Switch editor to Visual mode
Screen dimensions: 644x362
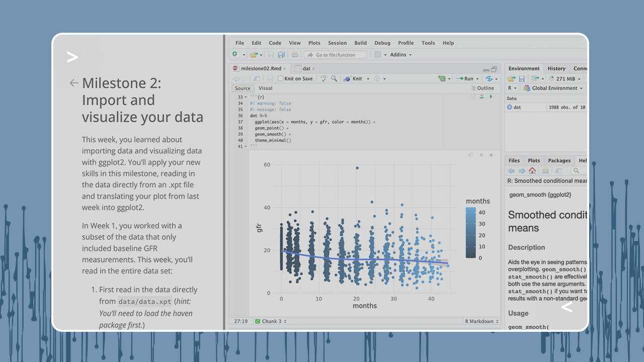265,88
